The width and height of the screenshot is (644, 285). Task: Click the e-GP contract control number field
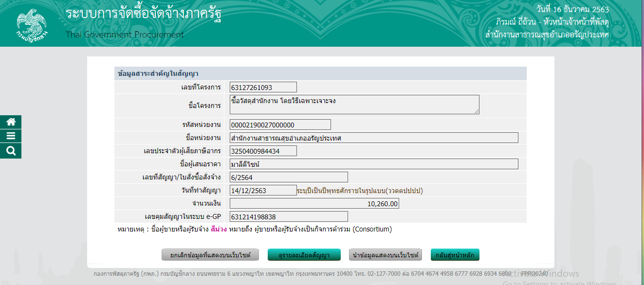(289, 216)
